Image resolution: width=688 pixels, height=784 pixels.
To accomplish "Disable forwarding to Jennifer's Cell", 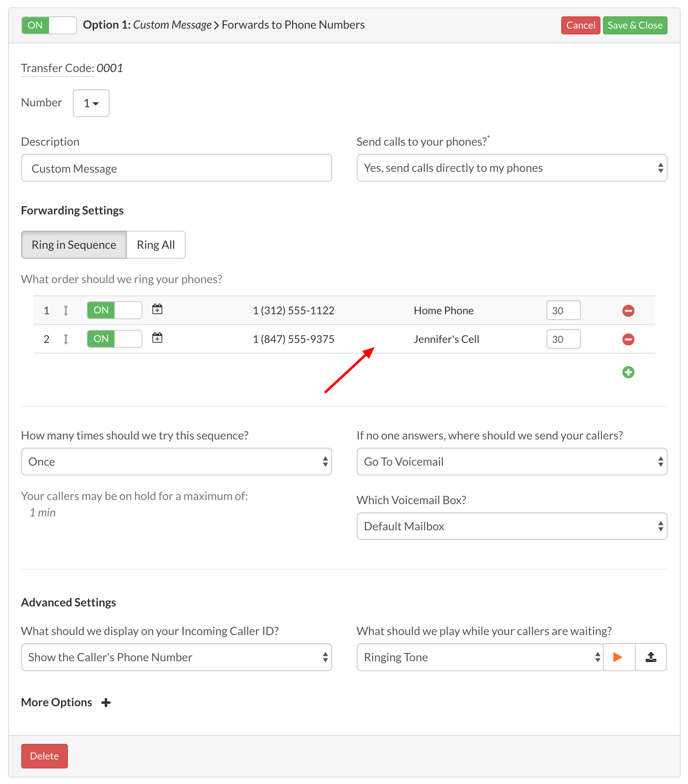I will pyautogui.click(x=114, y=338).
